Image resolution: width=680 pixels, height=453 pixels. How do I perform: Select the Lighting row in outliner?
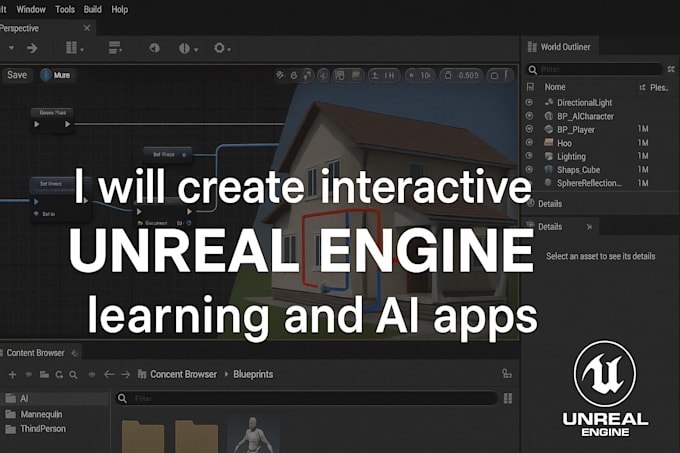pos(599,156)
